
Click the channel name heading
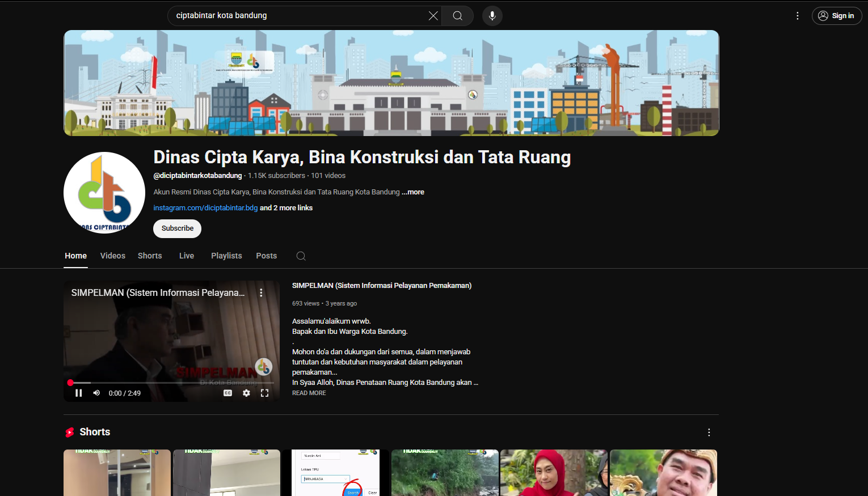(362, 157)
